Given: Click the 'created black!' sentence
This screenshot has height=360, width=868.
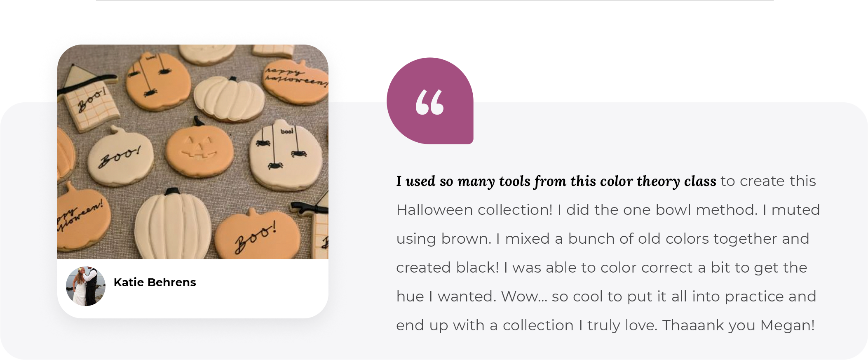Looking at the screenshot, I should coord(448,268).
